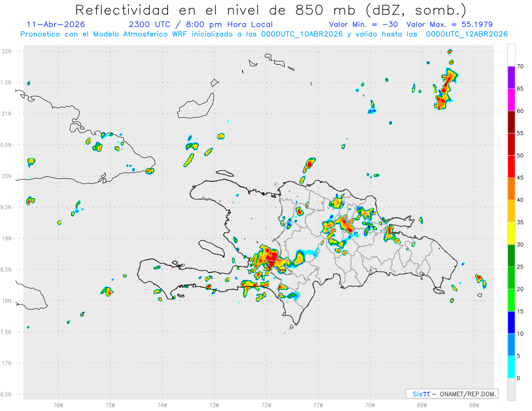Click the 11-Abr-2026 date label

pos(56,24)
